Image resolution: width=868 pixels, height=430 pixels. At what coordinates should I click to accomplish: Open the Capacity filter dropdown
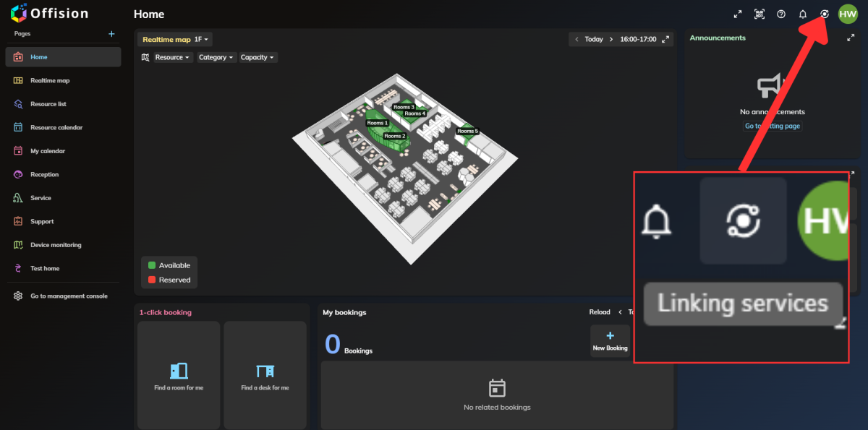(x=258, y=56)
